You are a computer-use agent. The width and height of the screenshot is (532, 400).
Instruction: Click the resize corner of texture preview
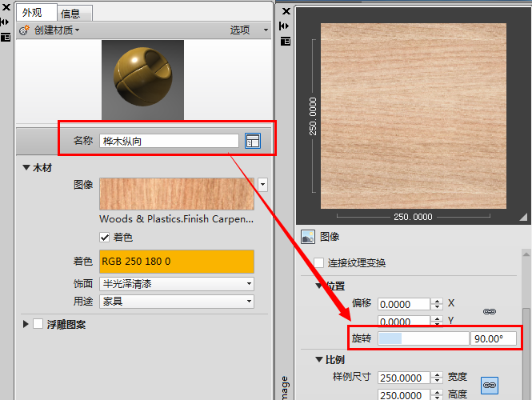pyautogui.click(x=523, y=217)
